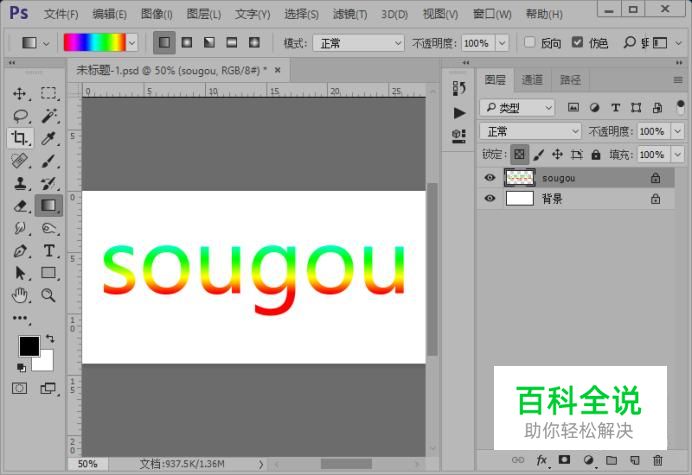Hide the 背景 layer
The image size is (692, 475).
[489, 198]
